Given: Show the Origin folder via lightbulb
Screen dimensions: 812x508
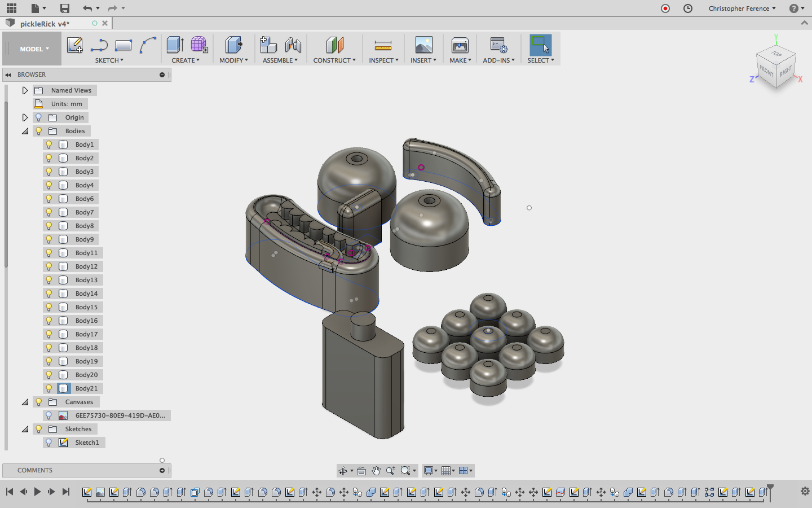Looking at the screenshot, I should [x=38, y=117].
